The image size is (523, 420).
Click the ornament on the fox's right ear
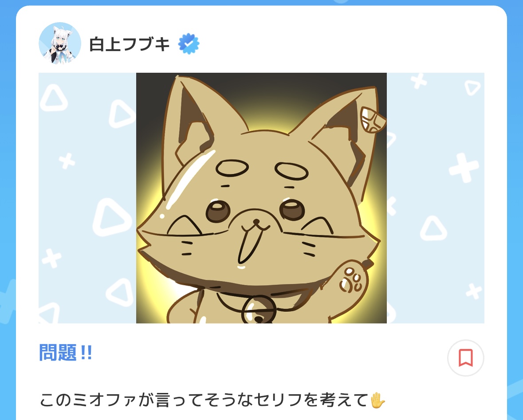pyautogui.click(x=373, y=119)
